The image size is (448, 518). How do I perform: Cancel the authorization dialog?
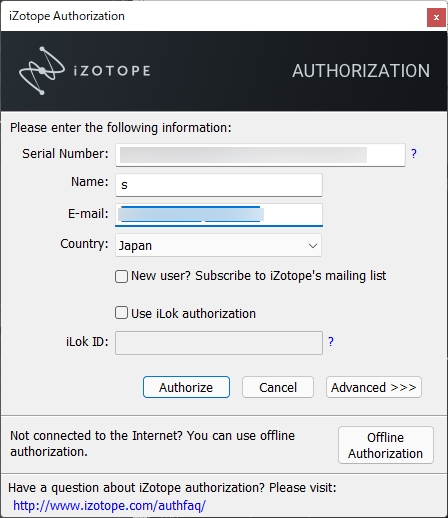point(278,387)
